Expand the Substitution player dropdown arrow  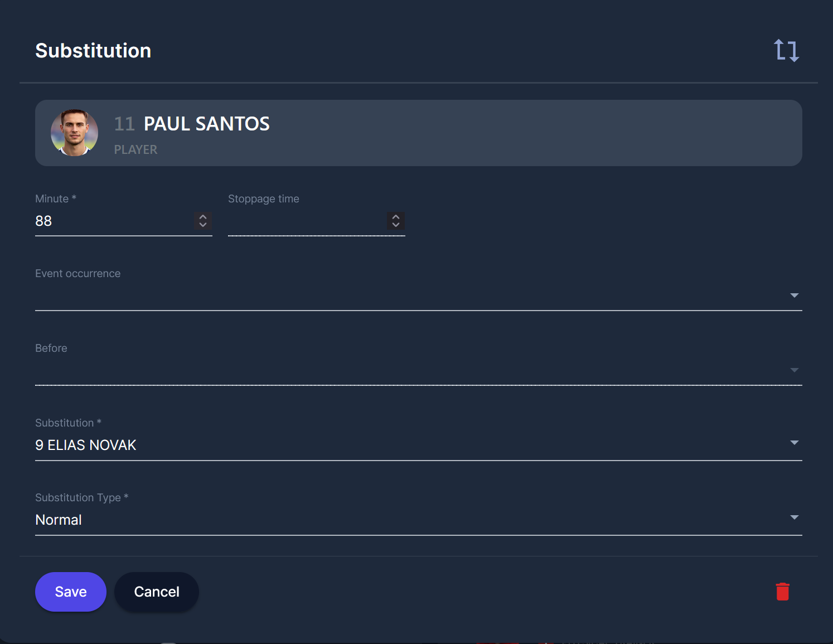tap(795, 443)
